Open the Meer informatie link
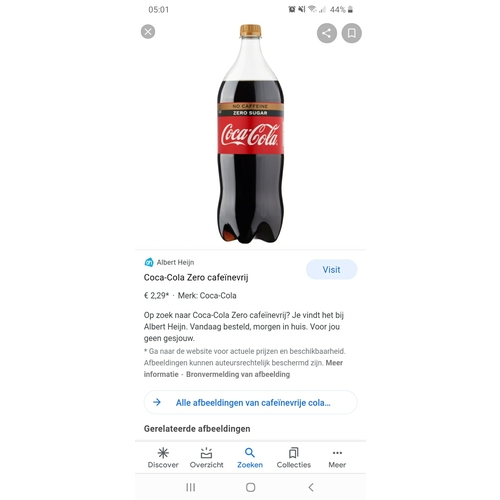500x500 pixels. click(x=243, y=368)
